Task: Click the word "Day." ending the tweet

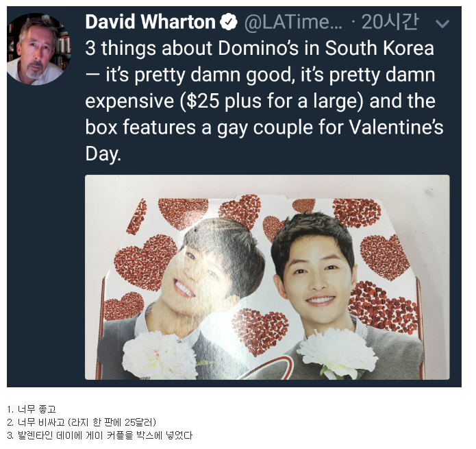Action: [103, 154]
